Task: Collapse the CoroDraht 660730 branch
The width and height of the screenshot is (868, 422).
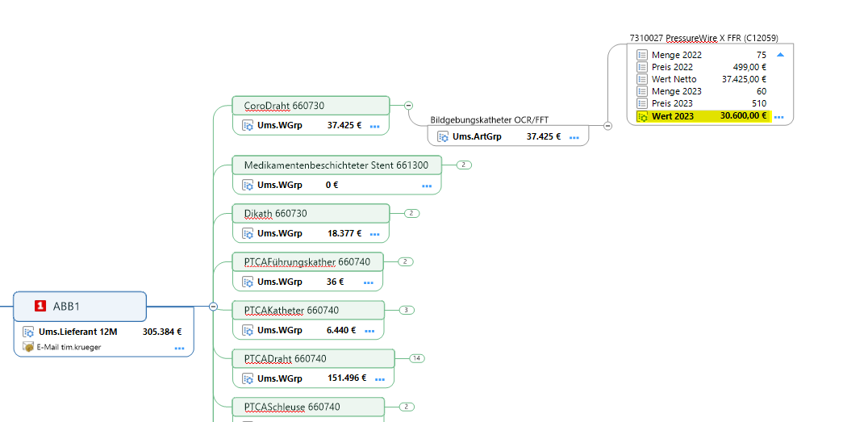Action: pos(408,106)
